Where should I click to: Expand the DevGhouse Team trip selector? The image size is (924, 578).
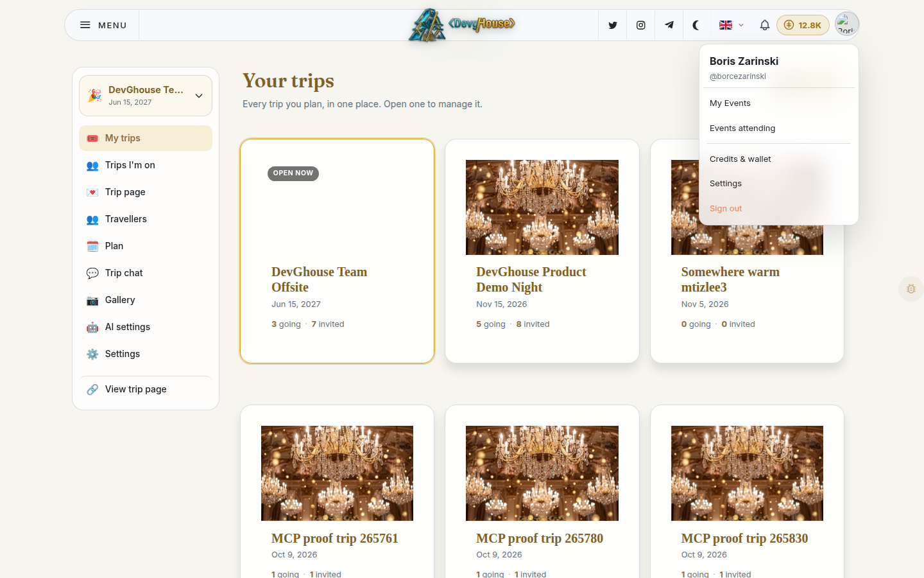146,96
